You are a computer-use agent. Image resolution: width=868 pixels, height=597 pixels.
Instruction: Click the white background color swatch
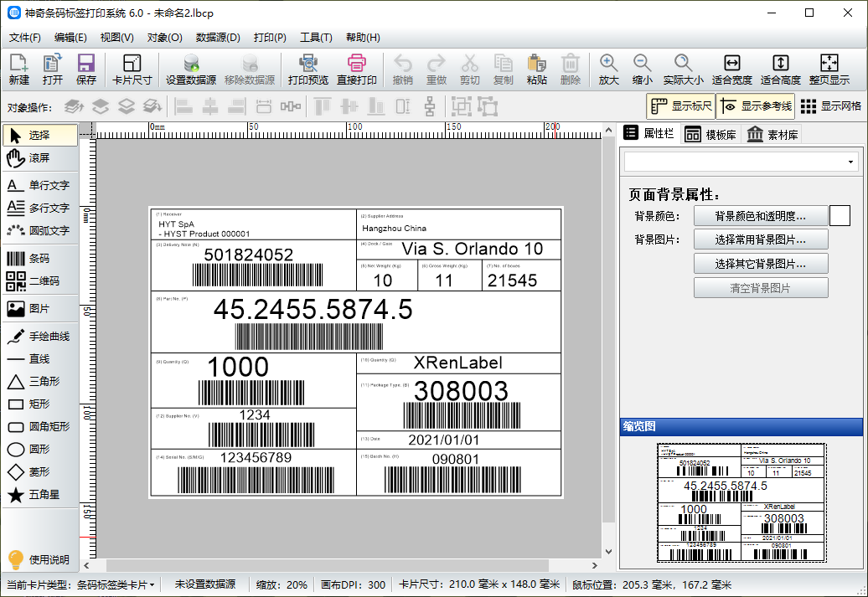[x=840, y=216]
